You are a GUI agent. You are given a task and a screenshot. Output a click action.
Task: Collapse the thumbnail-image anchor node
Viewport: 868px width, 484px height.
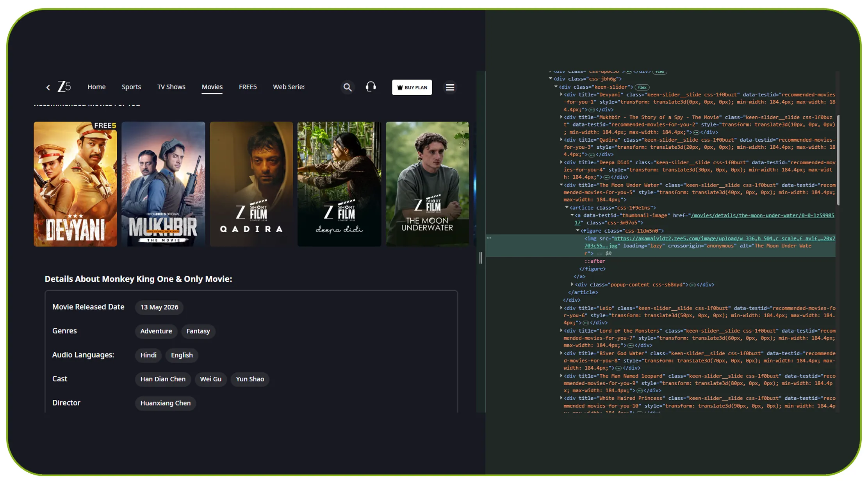pyautogui.click(x=572, y=215)
